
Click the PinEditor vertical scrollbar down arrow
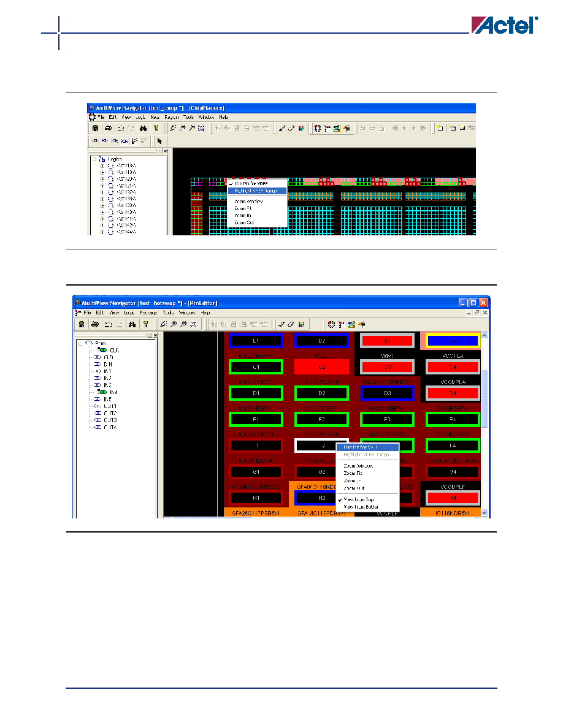(x=484, y=513)
